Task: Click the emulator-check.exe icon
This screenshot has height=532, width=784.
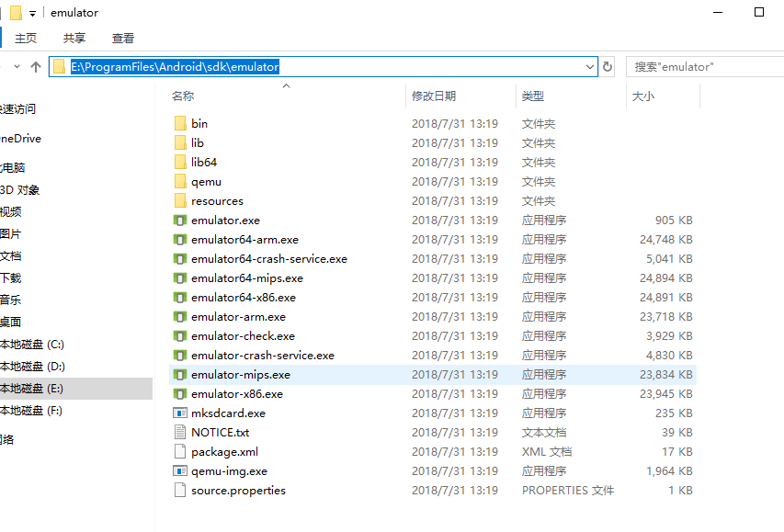Action: point(180,336)
